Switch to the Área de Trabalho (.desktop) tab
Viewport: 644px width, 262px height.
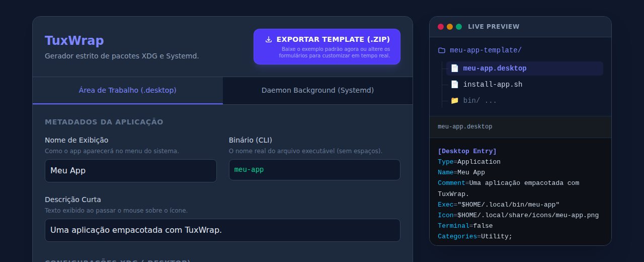coord(128,91)
